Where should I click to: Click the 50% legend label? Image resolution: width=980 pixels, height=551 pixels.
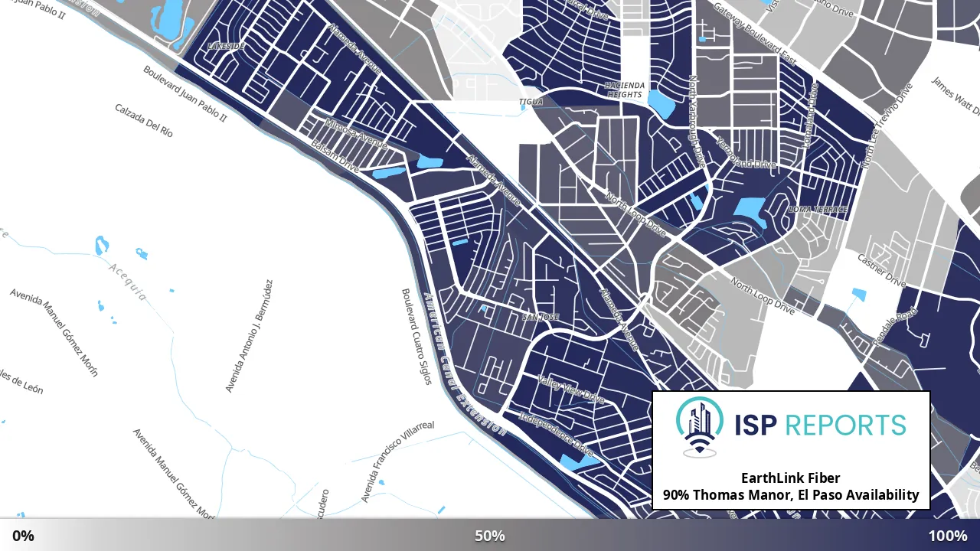(x=490, y=536)
